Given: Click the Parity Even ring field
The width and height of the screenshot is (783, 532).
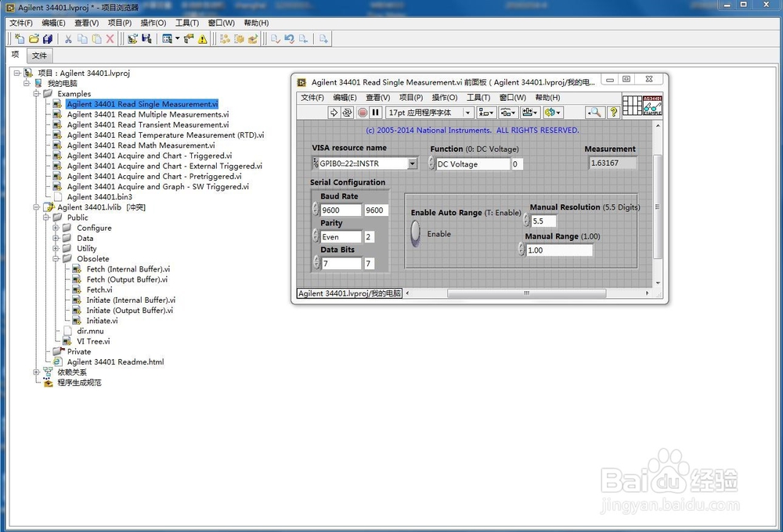Looking at the screenshot, I should (341, 236).
